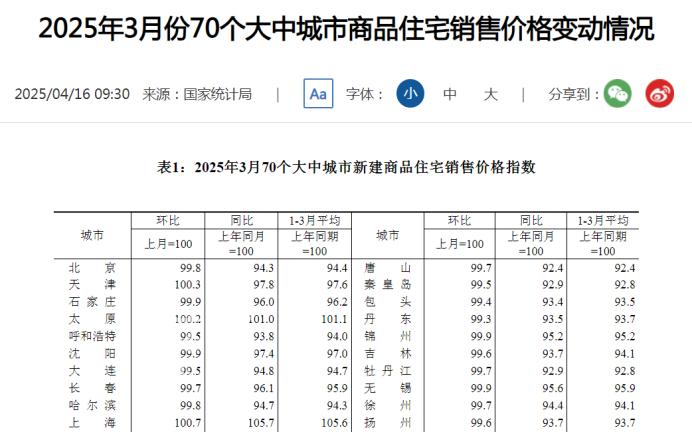Click the 表1 table caption
This screenshot has width=692, height=432.
346,167
